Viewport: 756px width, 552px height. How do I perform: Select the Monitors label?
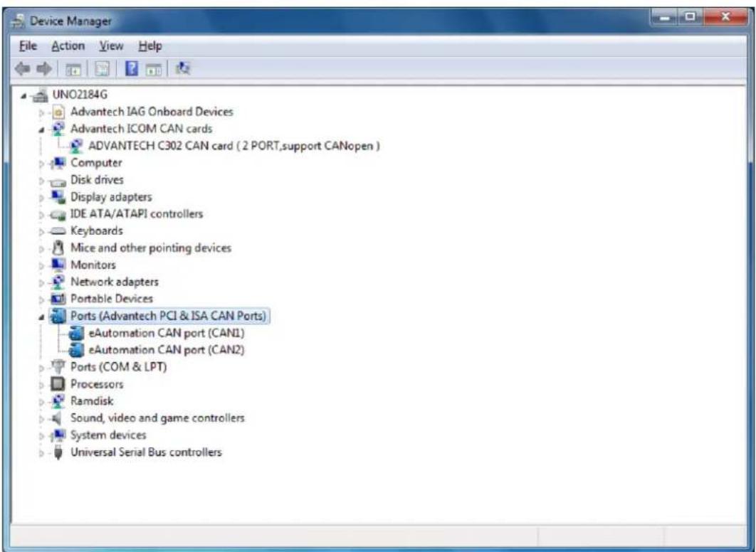point(93,265)
